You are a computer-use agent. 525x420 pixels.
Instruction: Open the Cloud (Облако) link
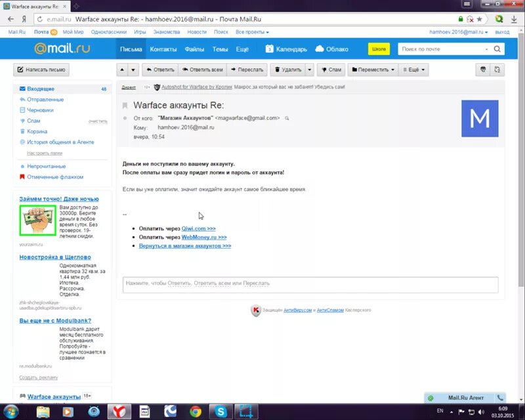point(331,49)
